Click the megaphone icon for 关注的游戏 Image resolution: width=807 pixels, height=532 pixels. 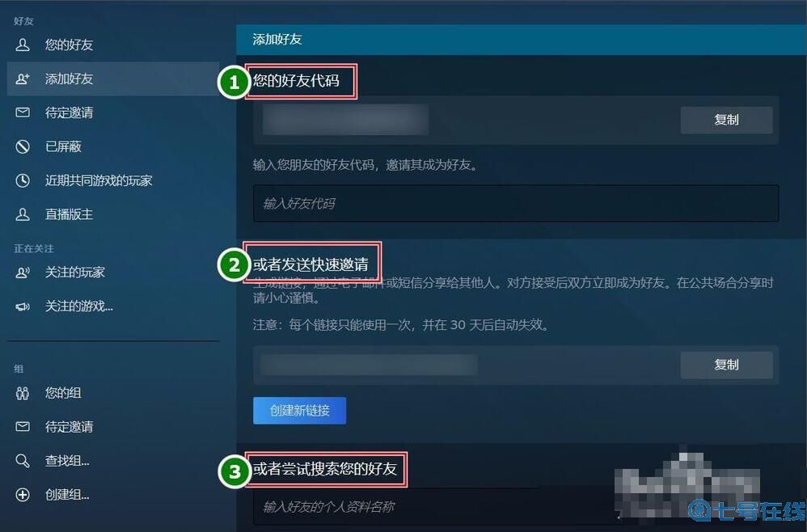23,306
